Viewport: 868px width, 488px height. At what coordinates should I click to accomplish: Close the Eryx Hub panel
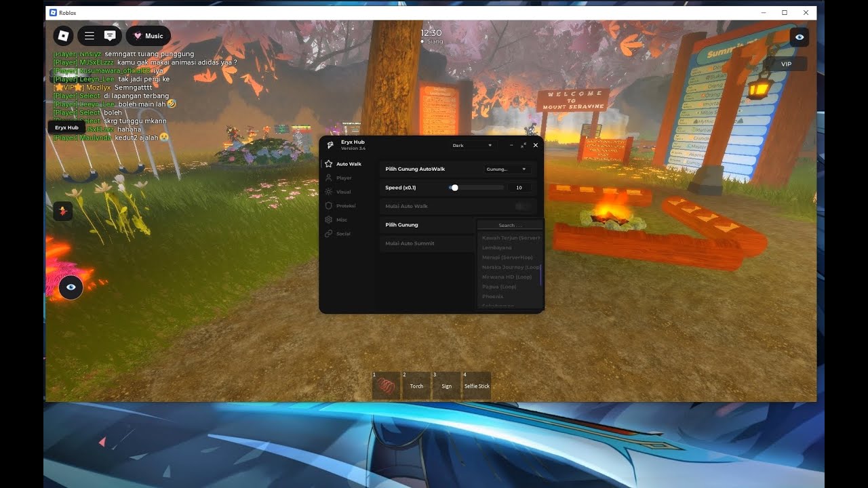[x=536, y=145]
